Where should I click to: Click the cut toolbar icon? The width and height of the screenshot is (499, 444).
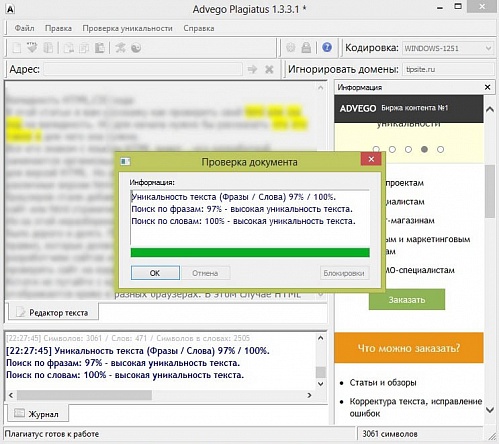tap(69, 48)
